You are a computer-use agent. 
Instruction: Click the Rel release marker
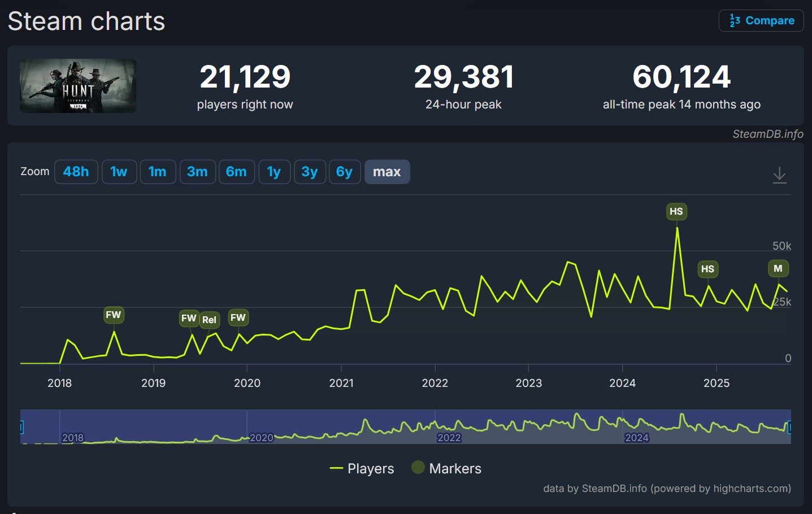pyautogui.click(x=209, y=320)
